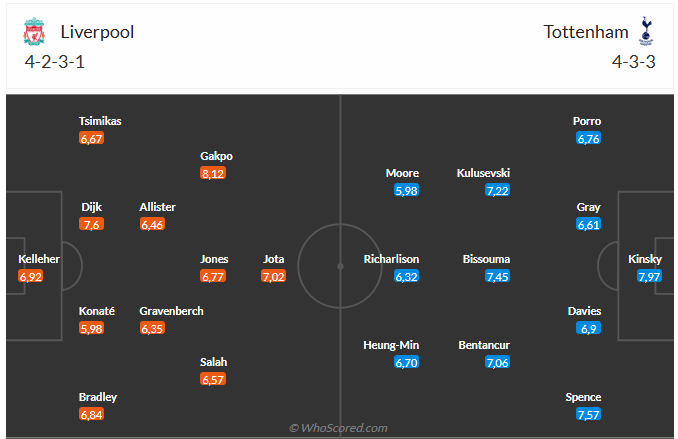
Task: Select Dijk's 7,6 rating badge
Action: coord(91,224)
